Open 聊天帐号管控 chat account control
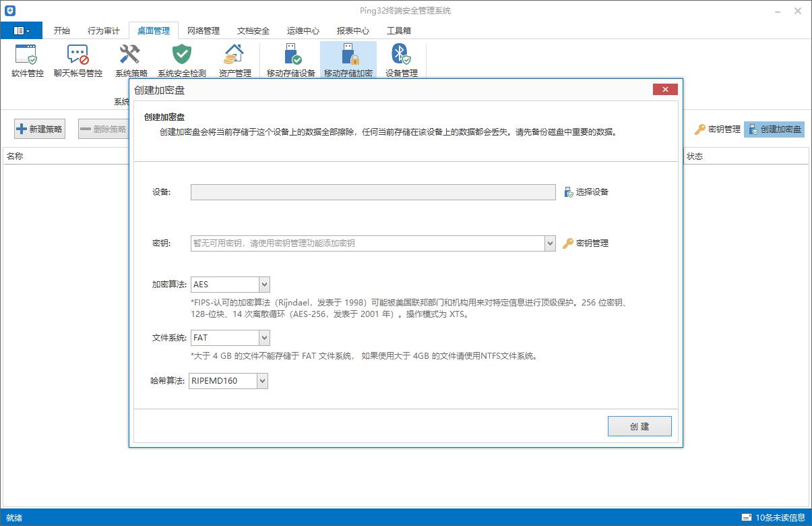This screenshot has width=812, height=526. coord(78,61)
